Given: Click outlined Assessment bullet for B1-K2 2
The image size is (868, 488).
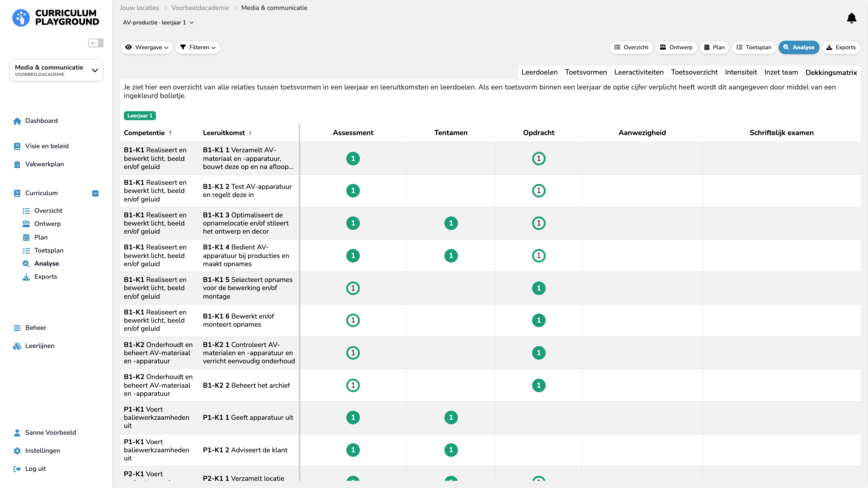Looking at the screenshot, I should point(353,385).
